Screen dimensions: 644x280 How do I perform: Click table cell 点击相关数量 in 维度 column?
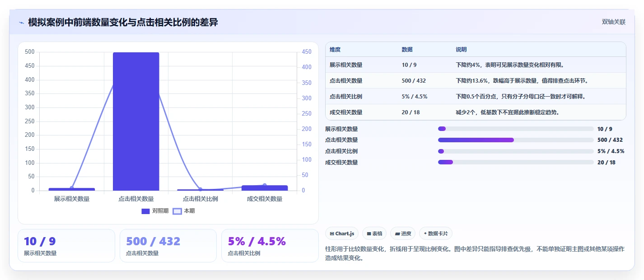[346, 81]
